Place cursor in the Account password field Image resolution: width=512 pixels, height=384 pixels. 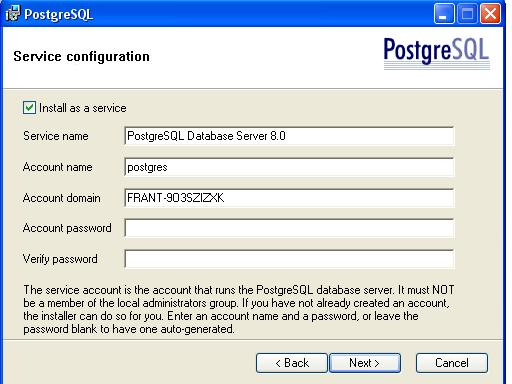(x=289, y=228)
